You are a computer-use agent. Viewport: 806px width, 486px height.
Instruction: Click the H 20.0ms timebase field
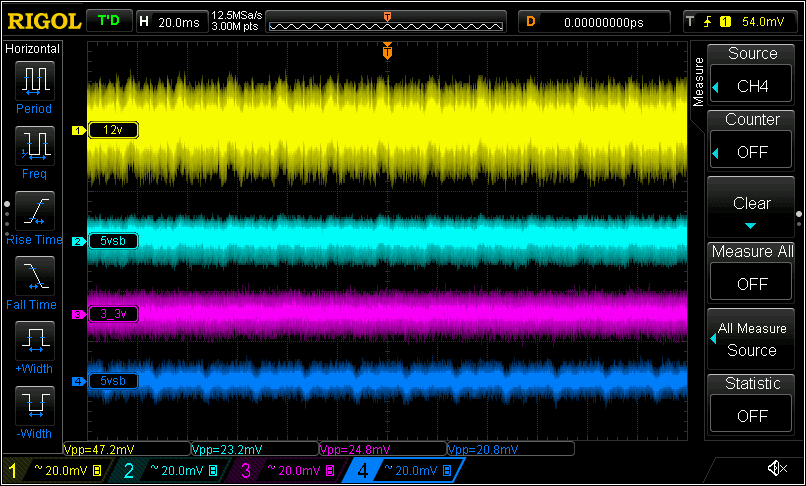coord(173,22)
